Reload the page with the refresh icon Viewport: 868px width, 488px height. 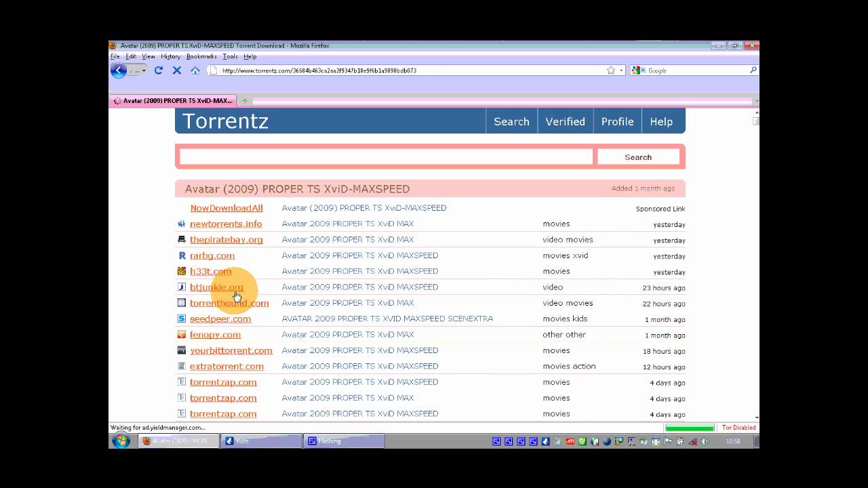pyautogui.click(x=159, y=70)
